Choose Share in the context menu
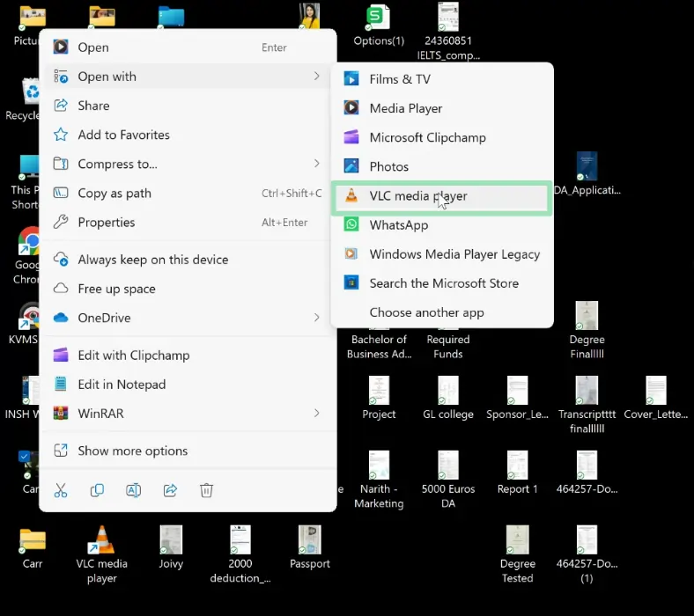694x616 pixels. [x=188, y=106]
